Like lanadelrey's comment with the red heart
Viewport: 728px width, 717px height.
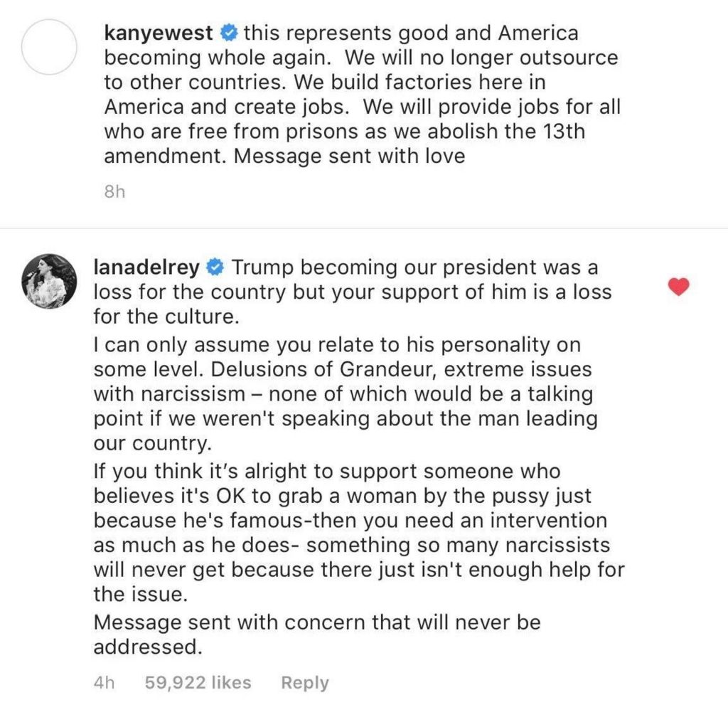(678, 287)
